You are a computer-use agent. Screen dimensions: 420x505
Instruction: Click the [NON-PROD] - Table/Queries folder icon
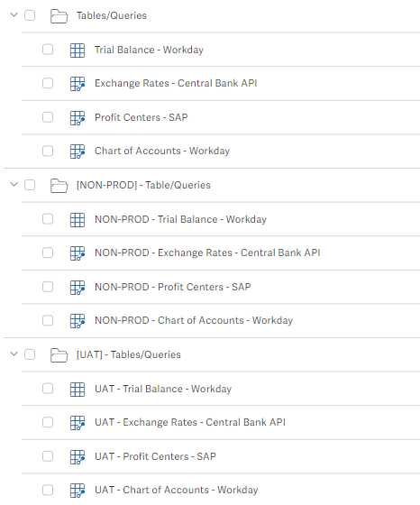(x=59, y=186)
